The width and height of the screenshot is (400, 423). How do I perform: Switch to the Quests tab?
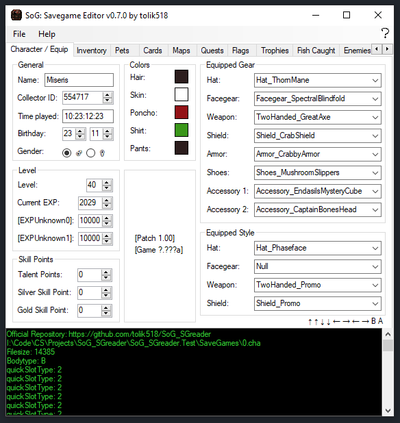pos(212,51)
